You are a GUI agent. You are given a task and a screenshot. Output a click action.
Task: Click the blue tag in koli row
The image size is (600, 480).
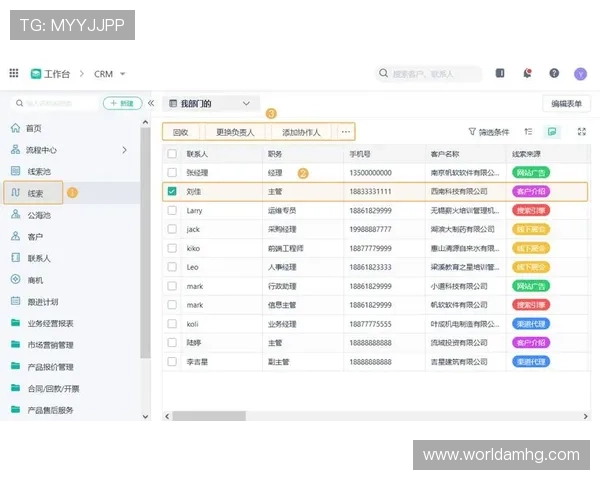531,324
